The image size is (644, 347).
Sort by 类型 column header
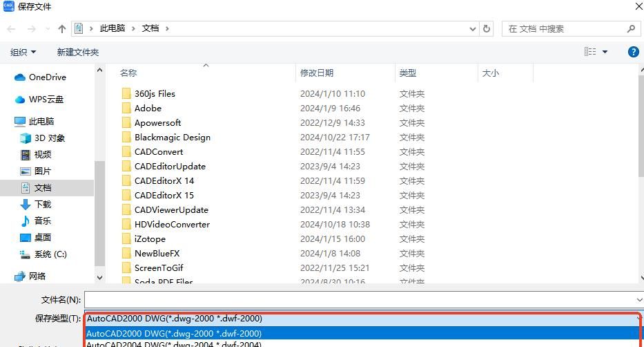point(408,73)
